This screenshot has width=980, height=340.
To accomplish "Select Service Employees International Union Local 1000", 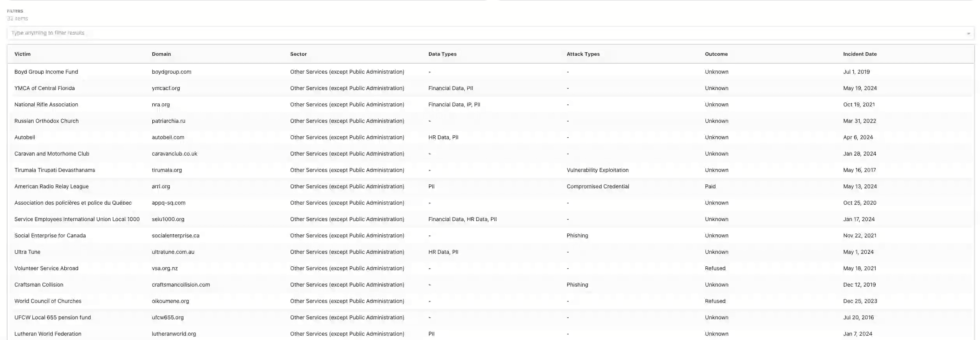I will click(x=77, y=219).
